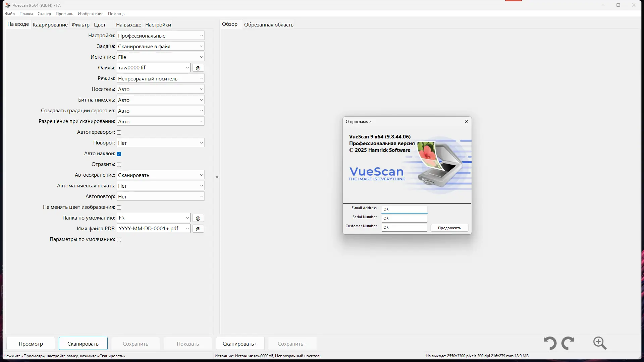Image resolution: width=644 pixels, height=362 pixels.
Task: Click the zoom in magnifier icon
Action: (600, 343)
